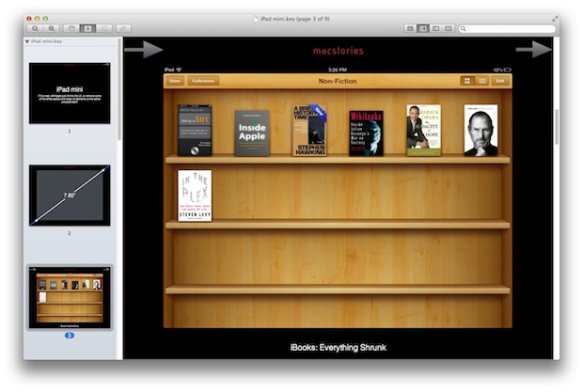Click the page 3 badge under thumbnail
Image resolution: width=583 pixels, height=392 pixels.
70,336
